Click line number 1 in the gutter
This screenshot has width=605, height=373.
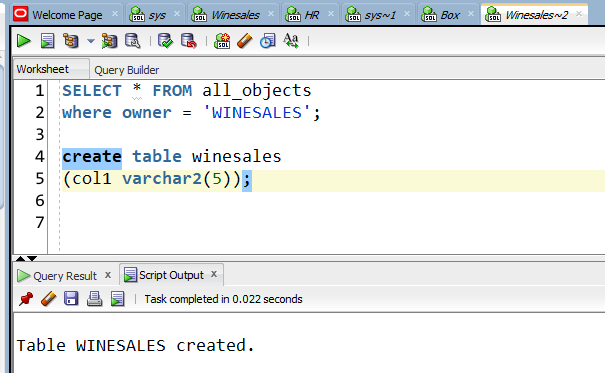point(40,91)
